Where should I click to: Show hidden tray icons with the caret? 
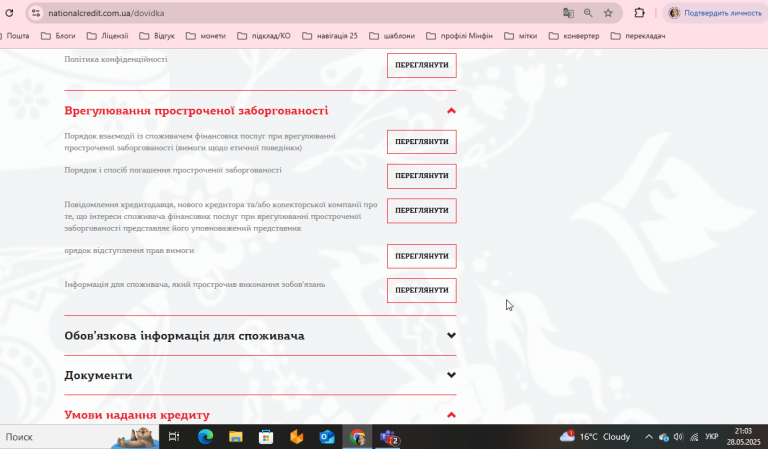(648, 437)
